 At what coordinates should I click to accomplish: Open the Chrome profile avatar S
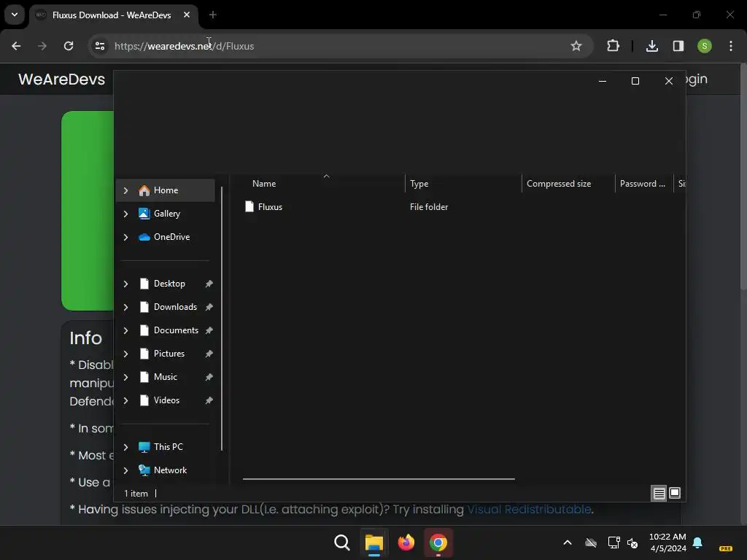pos(704,46)
